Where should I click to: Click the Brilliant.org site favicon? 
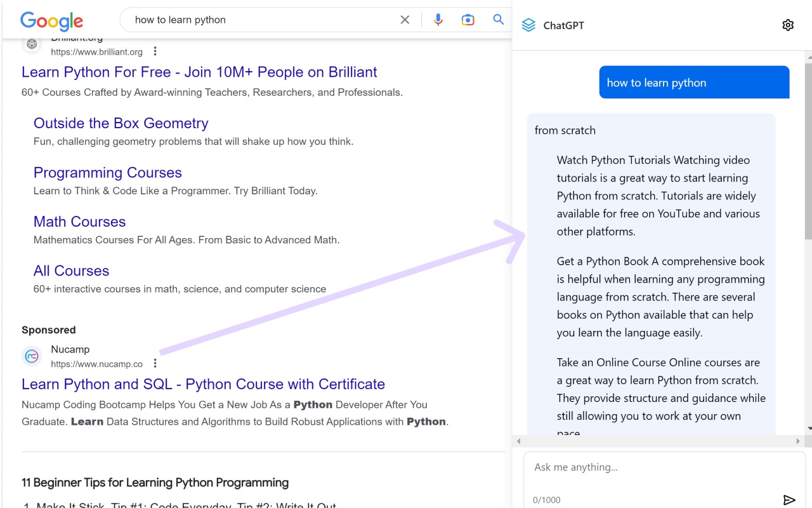point(32,44)
